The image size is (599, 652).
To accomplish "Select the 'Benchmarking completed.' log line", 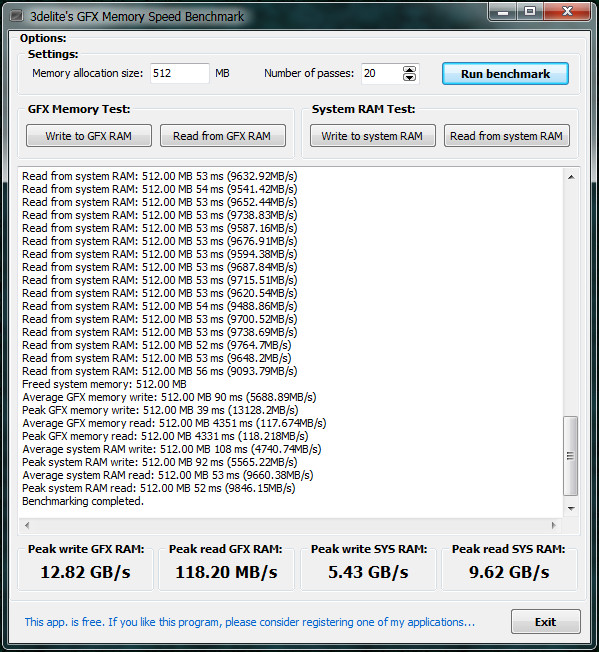I will (x=83, y=501).
